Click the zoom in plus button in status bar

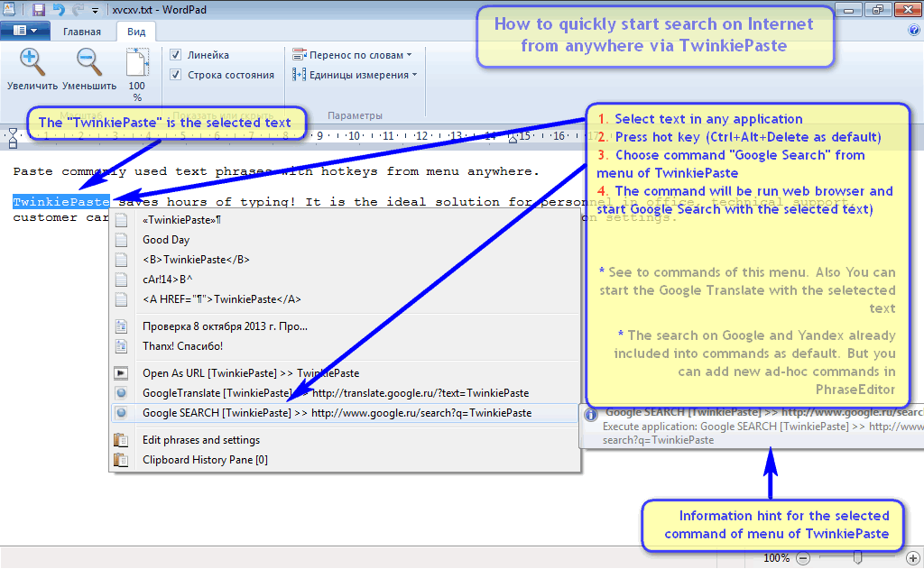pos(913,558)
